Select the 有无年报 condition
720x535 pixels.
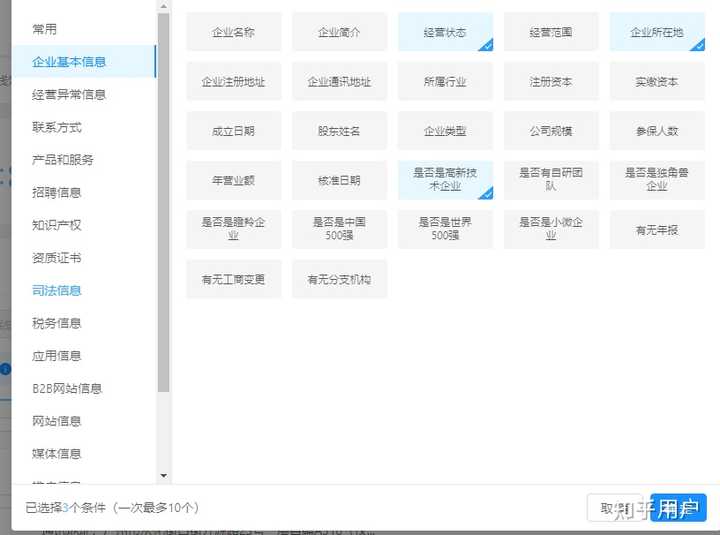coord(657,230)
